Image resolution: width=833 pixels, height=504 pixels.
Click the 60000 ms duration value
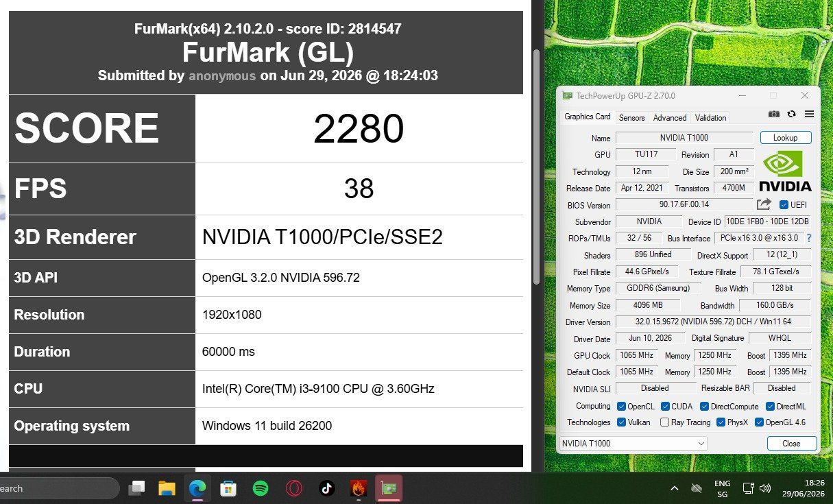click(x=228, y=352)
